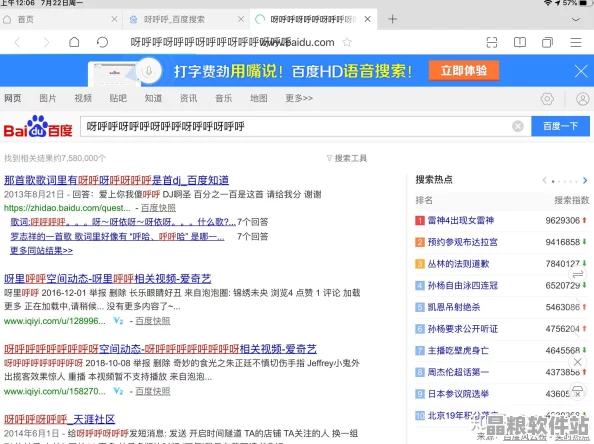Bookmark this page with the star icon
This screenshot has height=444, width=594.
pos(347,42)
